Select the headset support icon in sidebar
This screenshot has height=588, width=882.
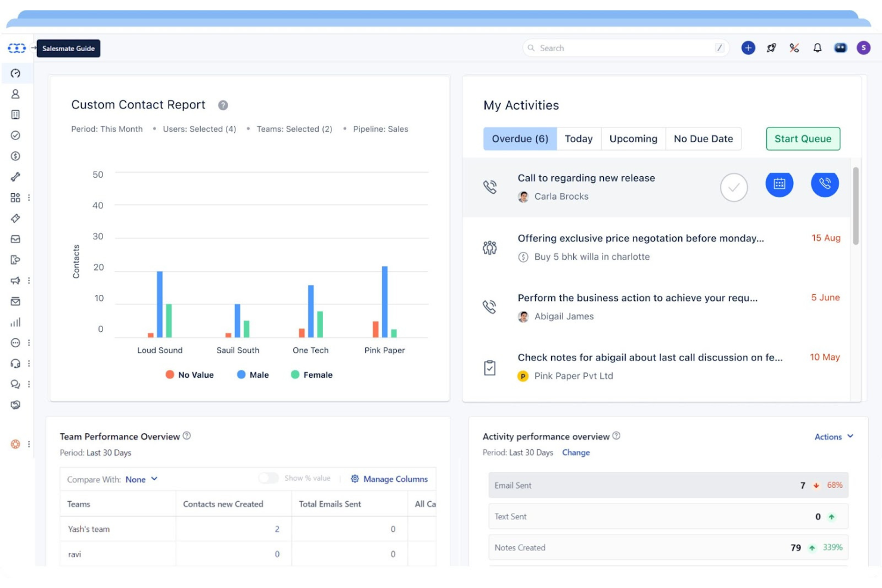click(16, 363)
